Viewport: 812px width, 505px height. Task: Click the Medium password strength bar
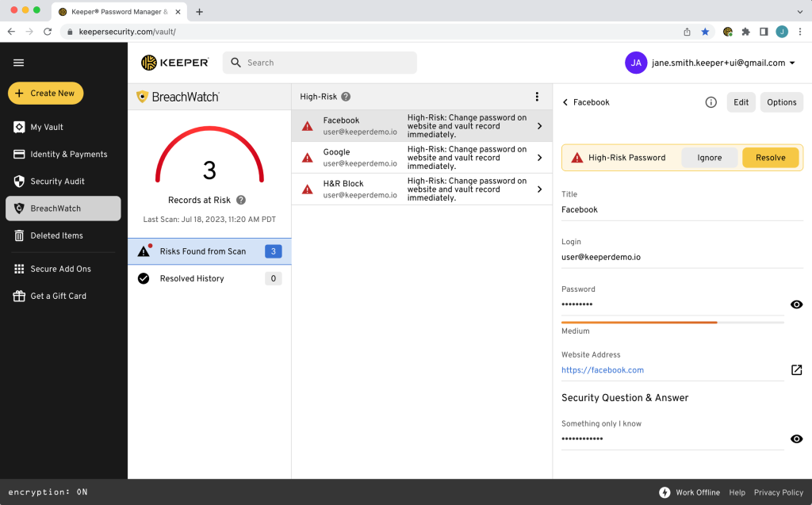[x=672, y=322]
